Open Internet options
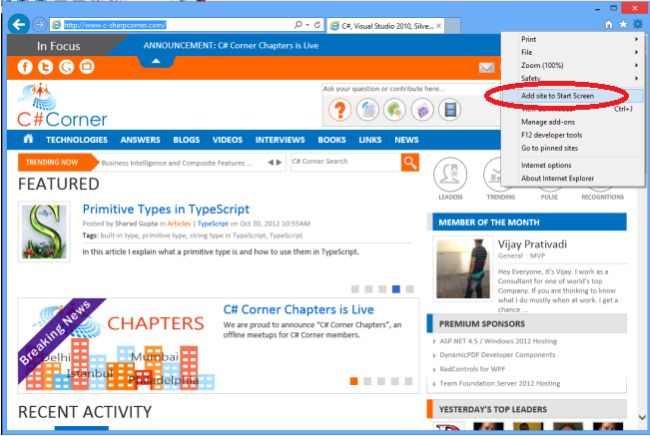This screenshot has height=436, width=650. click(573, 165)
